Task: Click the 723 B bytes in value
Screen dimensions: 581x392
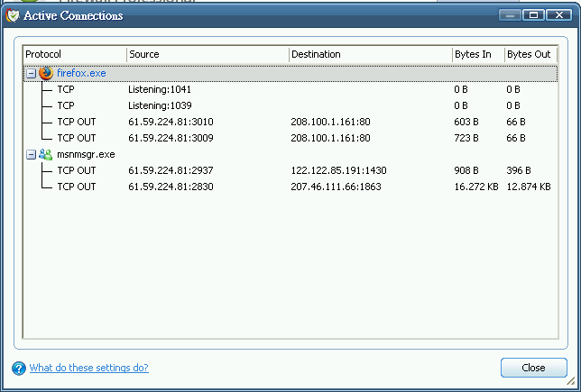Action: point(466,139)
